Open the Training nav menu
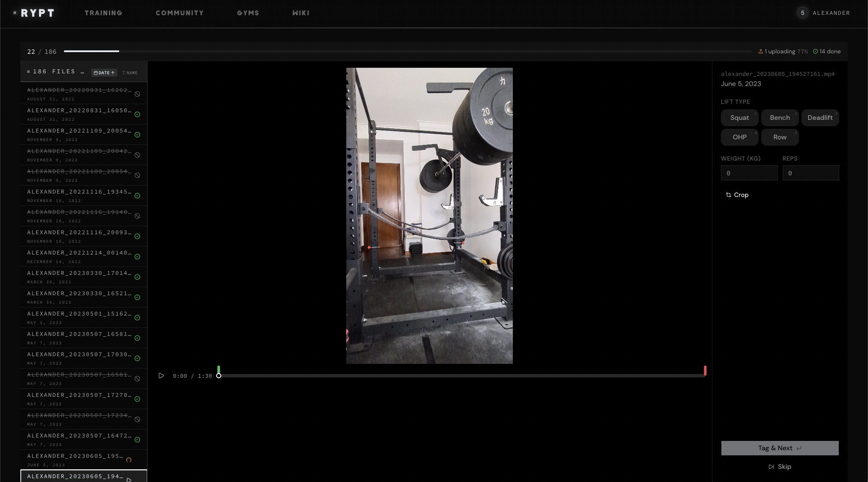 tap(103, 13)
